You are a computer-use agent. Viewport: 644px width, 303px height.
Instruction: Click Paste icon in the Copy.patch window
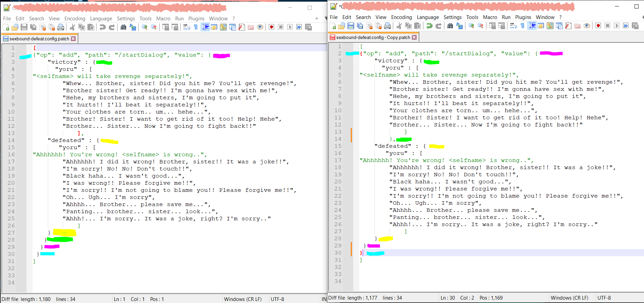pos(418,26)
